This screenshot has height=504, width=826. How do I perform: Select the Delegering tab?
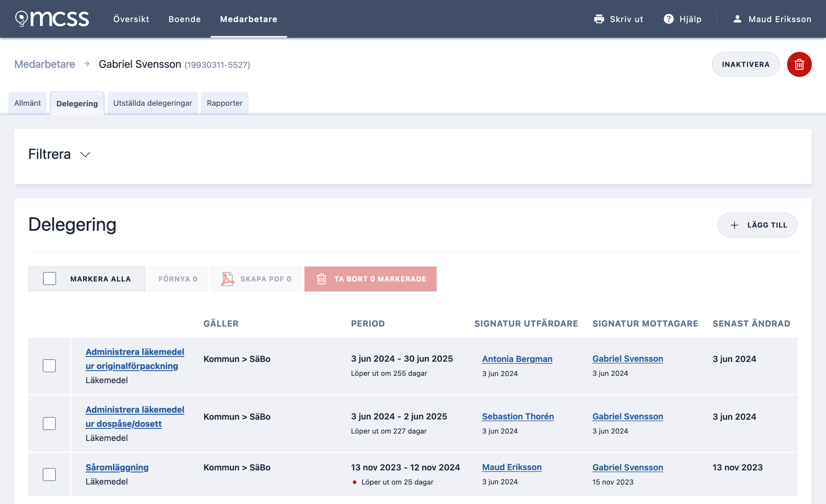point(77,103)
